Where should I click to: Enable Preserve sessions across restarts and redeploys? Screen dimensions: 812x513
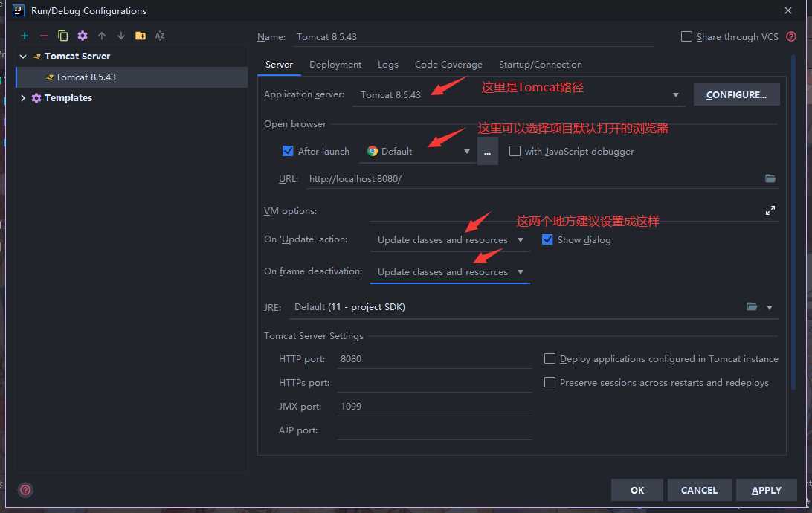pos(550,383)
